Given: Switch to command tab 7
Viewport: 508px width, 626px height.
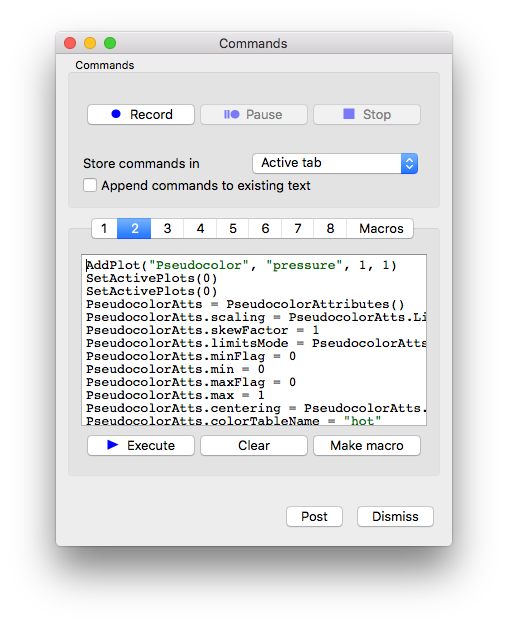Looking at the screenshot, I should pyautogui.click(x=298, y=228).
